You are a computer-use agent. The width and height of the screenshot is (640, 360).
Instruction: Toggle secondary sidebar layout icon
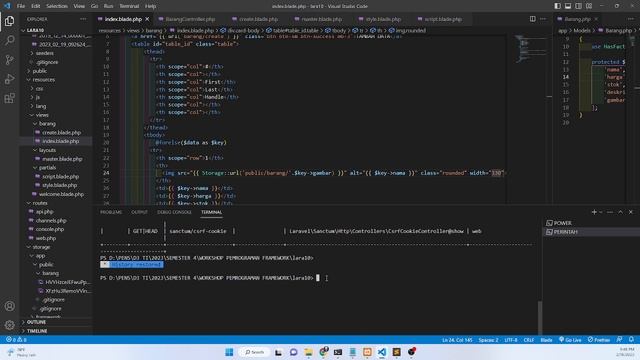pyautogui.click(x=578, y=6)
